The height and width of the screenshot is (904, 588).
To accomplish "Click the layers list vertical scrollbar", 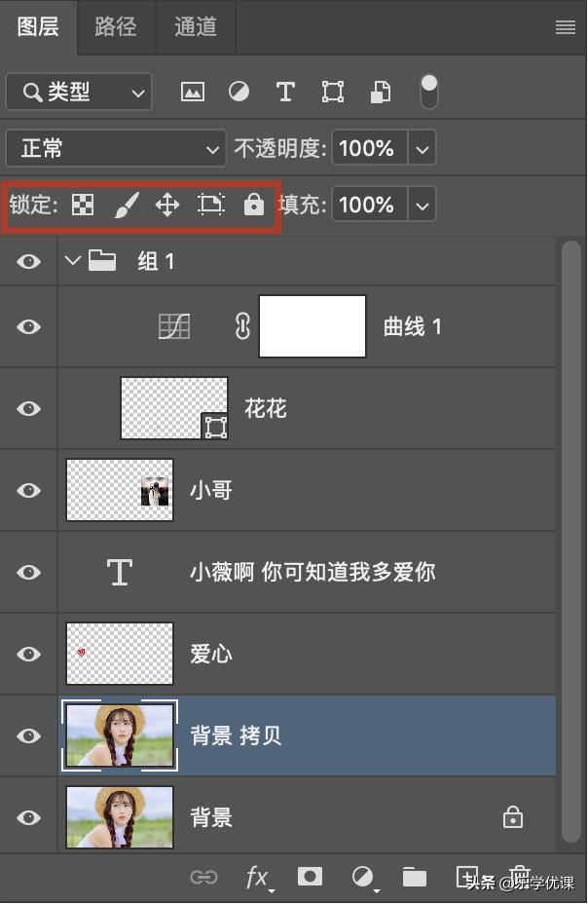I will pyautogui.click(x=571, y=542).
